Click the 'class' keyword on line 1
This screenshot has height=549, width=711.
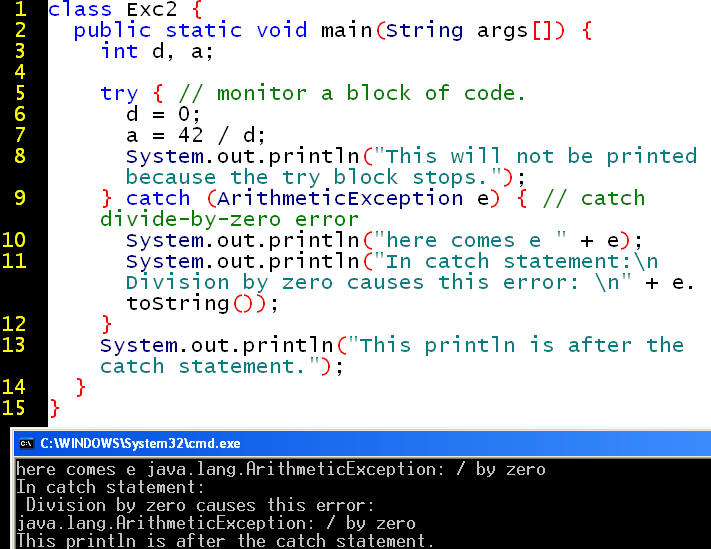(x=80, y=9)
